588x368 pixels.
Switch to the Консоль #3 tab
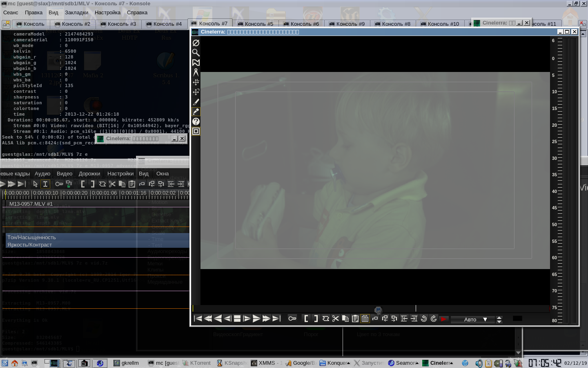click(118, 24)
